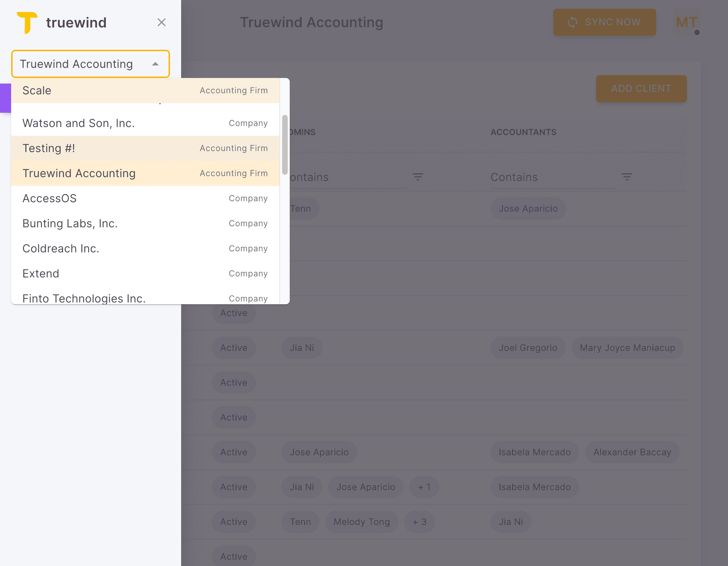728x566 pixels.
Task: Choose Watson and Son, Inc. company
Action: (78, 123)
